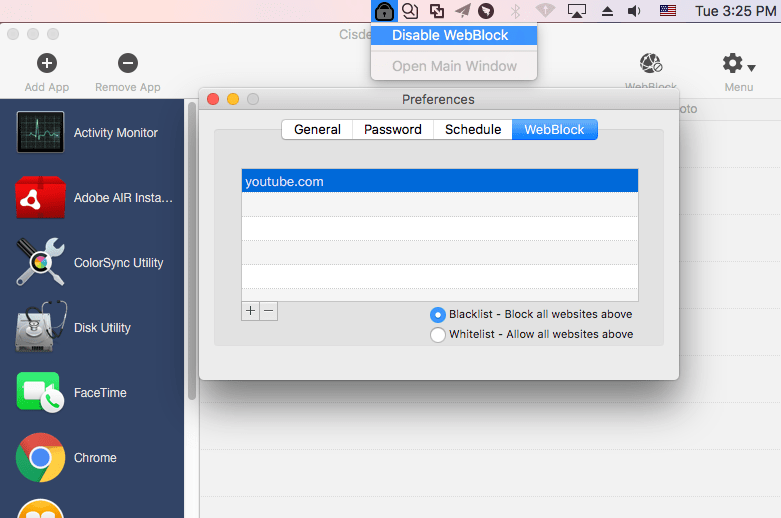This screenshot has width=781, height=518.
Task: Remove website with the minus button
Action: [x=268, y=311]
